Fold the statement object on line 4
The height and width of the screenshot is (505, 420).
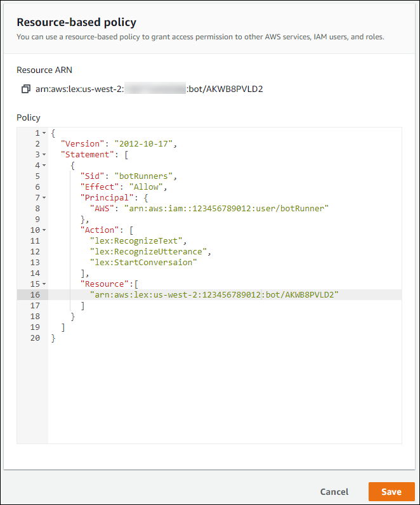click(44, 166)
